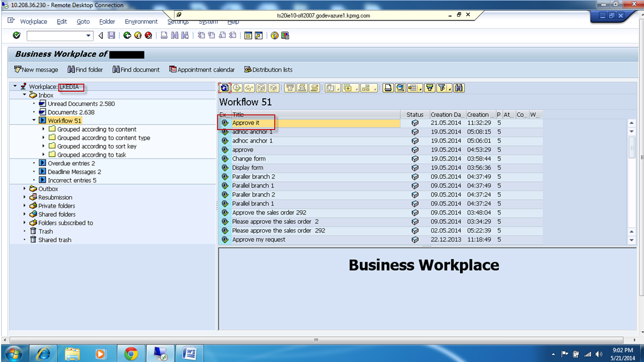Open Google Chrome from the taskbar
644x362 pixels.
coord(131,353)
